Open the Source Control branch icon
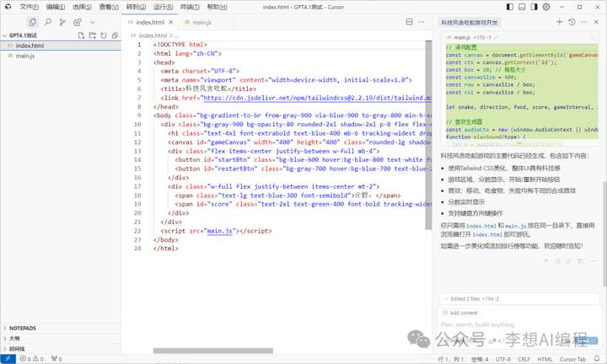This screenshot has height=364, width=607. tap(62, 23)
